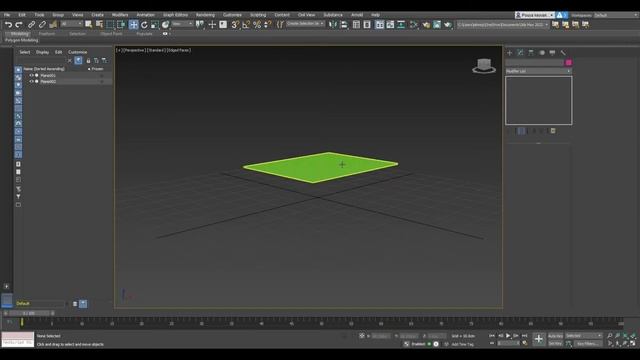
Task: Click the time slider handle
Action: [x=29, y=313]
